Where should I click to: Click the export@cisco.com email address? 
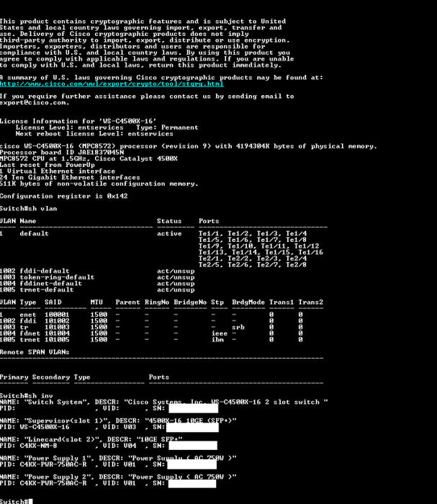point(35,102)
